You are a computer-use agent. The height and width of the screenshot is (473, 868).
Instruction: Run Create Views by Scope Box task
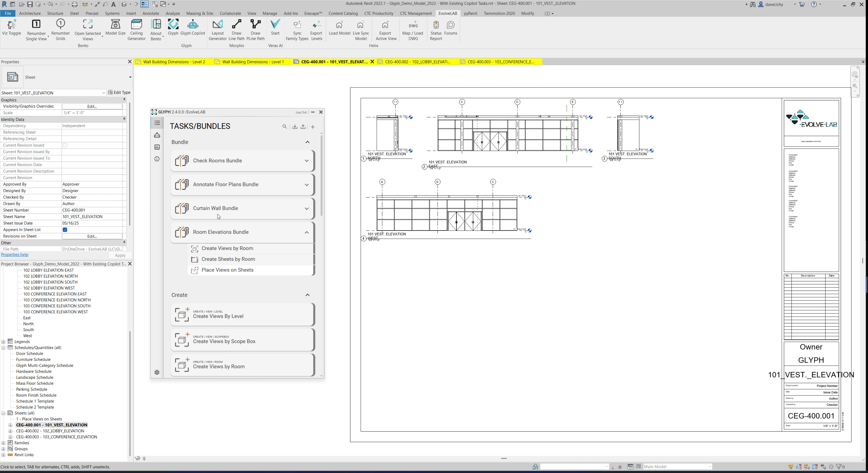coord(243,340)
